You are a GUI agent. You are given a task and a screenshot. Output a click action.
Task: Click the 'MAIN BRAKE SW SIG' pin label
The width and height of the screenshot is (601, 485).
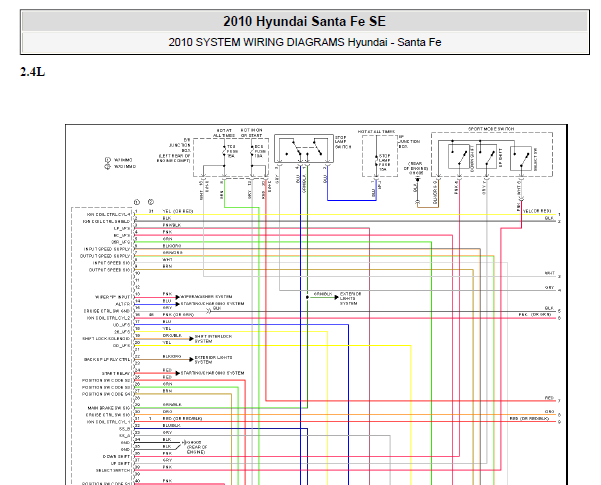(109, 408)
